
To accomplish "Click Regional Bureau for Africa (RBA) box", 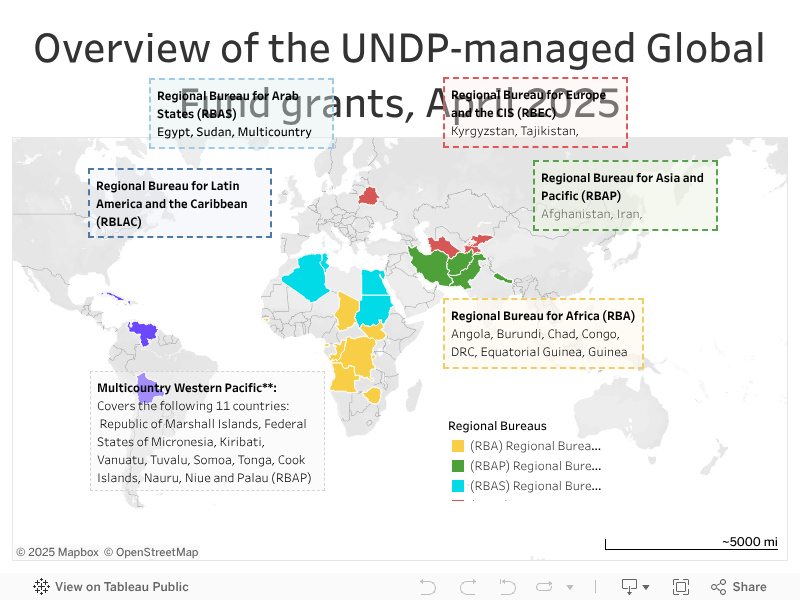I will [x=543, y=333].
